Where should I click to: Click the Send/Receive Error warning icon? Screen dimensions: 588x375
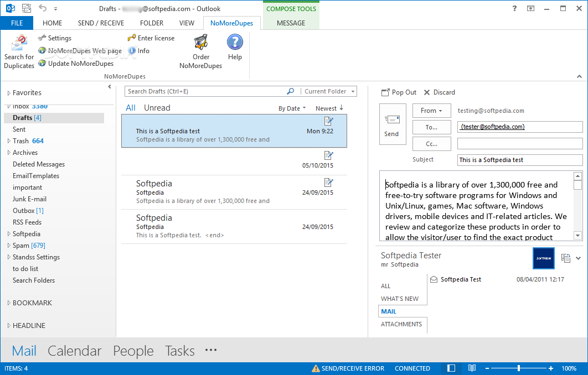pos(316,368)
